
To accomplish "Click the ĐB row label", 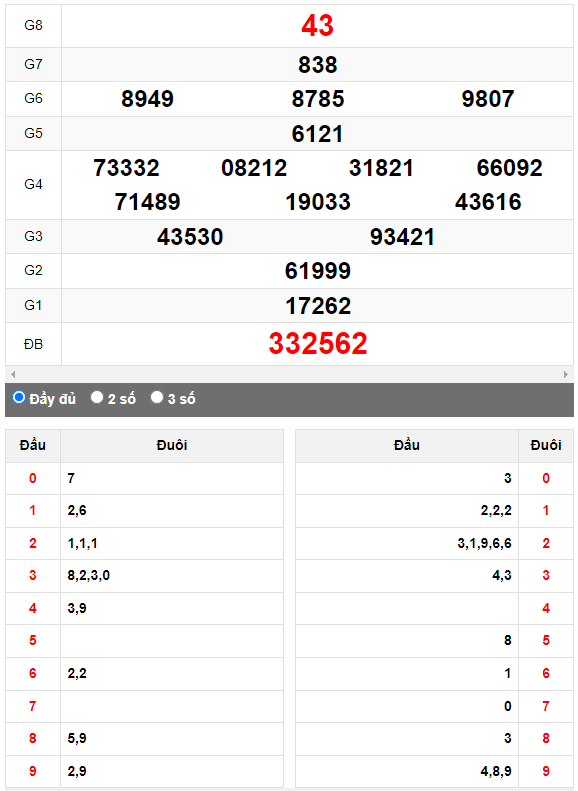I will tap(33, 344).
